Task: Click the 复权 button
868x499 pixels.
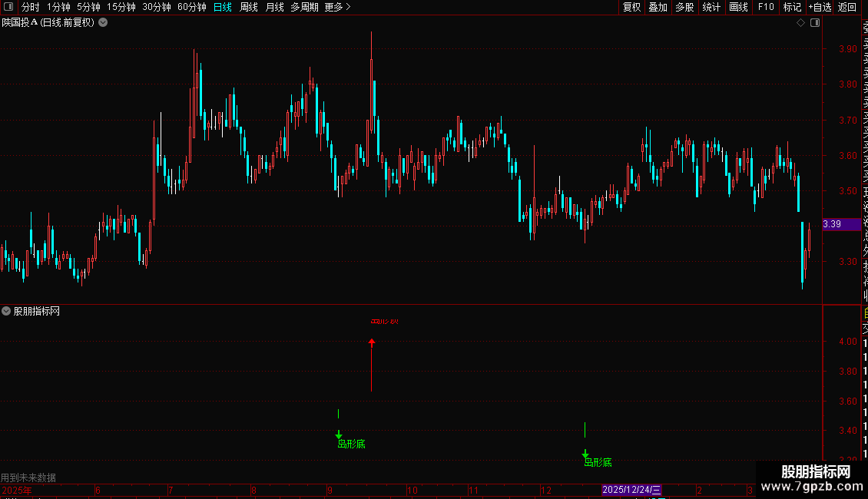Action: 631,7
